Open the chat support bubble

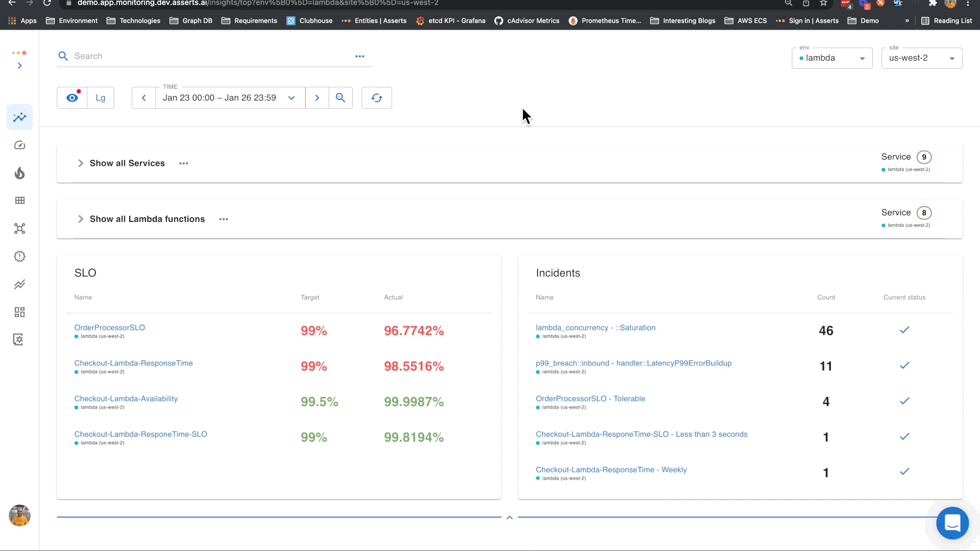[x=952, y=523]
